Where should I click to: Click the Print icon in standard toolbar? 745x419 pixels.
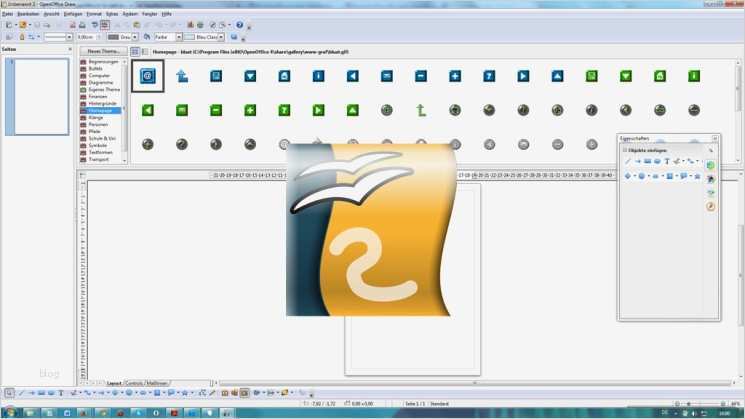pos(82,25)
